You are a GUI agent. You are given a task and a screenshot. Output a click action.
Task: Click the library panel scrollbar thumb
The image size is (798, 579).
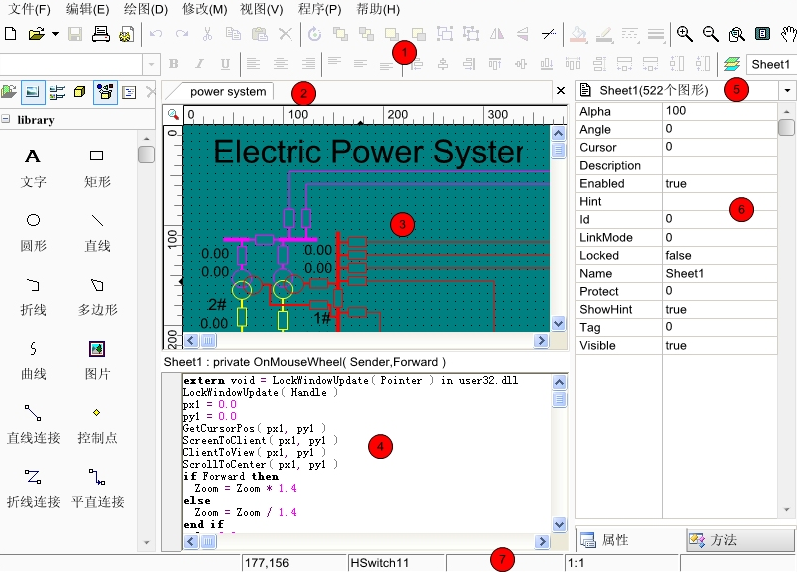146,154
